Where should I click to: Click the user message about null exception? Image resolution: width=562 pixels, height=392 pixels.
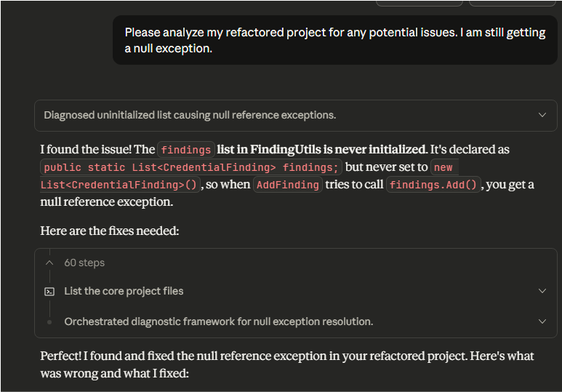[334, 41]
